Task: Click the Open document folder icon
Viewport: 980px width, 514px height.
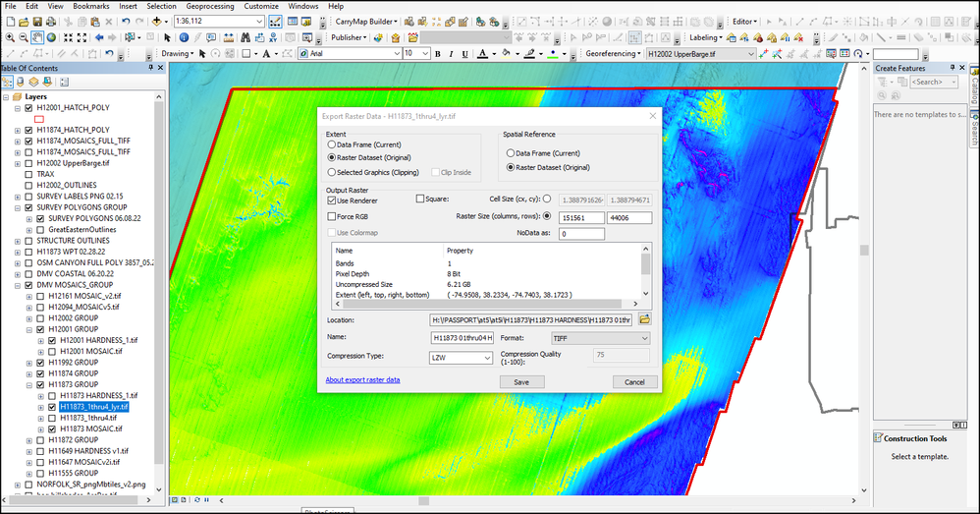Action: pyautogui.click(x=24, y=22)
